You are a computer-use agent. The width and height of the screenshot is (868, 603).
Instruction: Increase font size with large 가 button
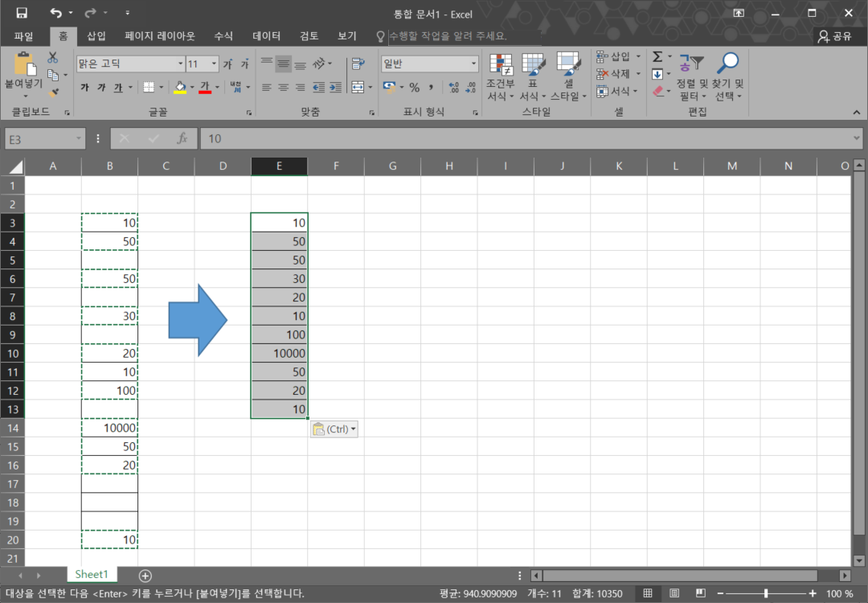(x=227, y=64)
